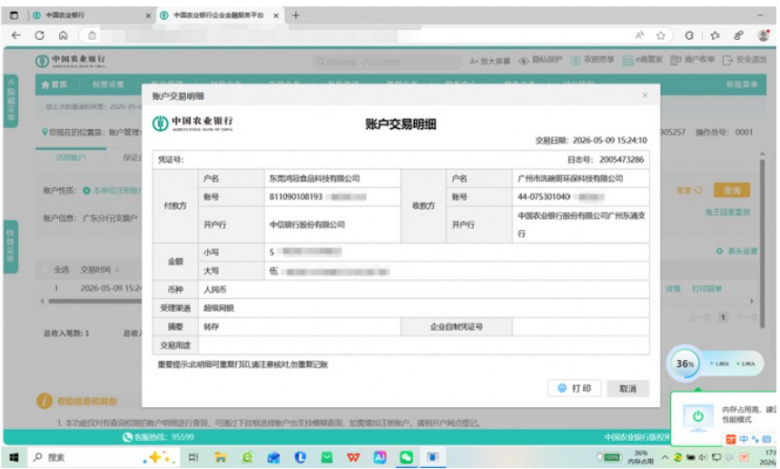Image resolution: width=780 pixels, height=469 pixels.
Task: Check the row 1 transaction checkbox
Action: tap(45, 288)
